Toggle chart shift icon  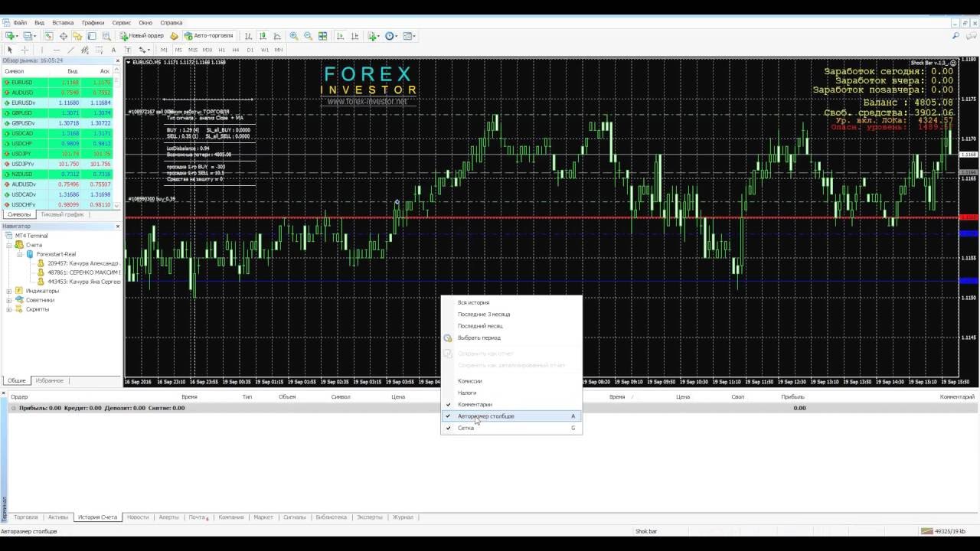[355, 36]
